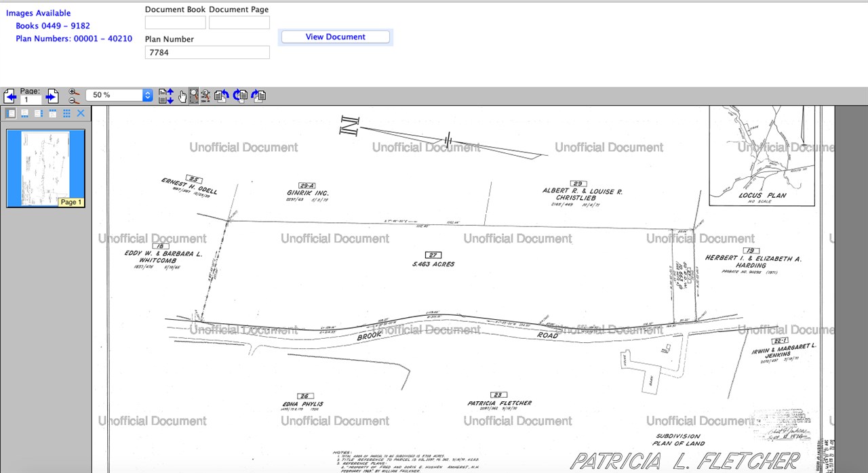Click the Plan Number input field
The height and width of the screenshot is (473, 868).
tap(207, 52)
